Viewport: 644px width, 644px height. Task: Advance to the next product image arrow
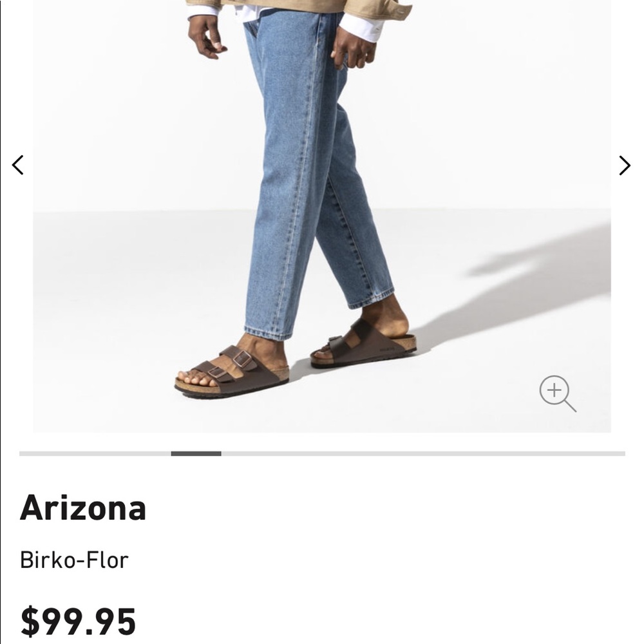point(625,165)
